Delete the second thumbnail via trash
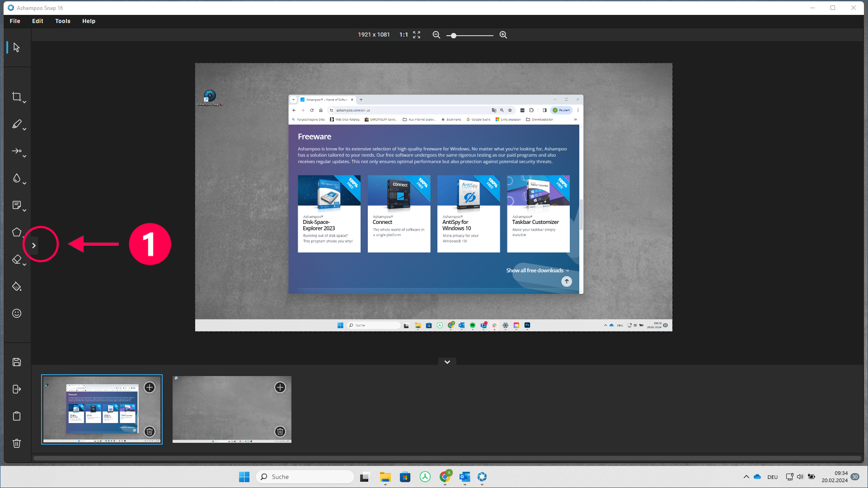The image size is (868, 488). [280, 432]
